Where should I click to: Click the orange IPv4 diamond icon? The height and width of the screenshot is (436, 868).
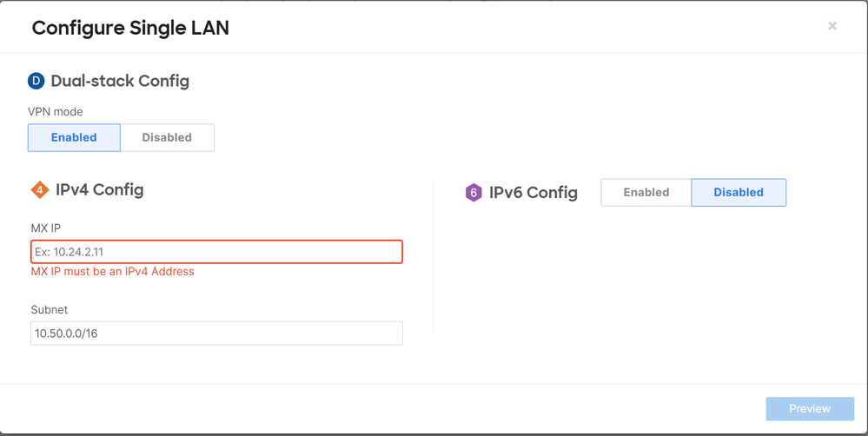coord(40,190)
